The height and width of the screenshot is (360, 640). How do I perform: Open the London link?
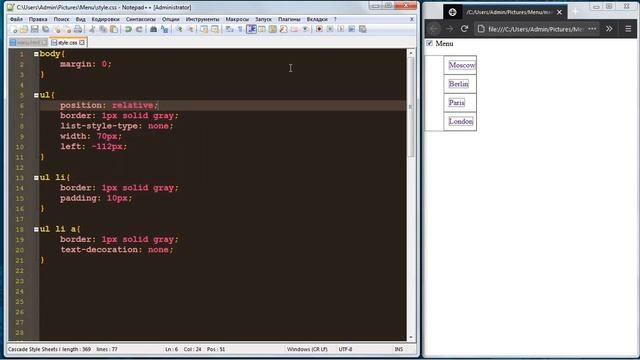(461, 121)
